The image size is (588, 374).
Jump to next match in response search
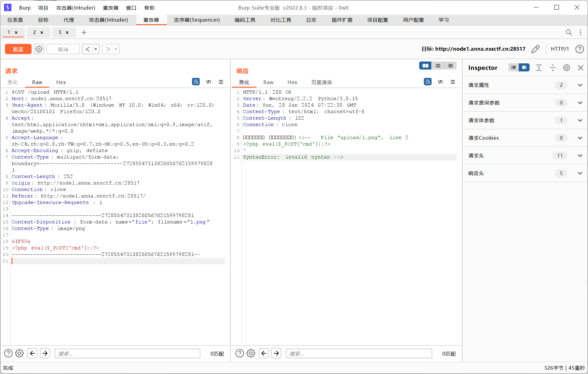(276, 353)
